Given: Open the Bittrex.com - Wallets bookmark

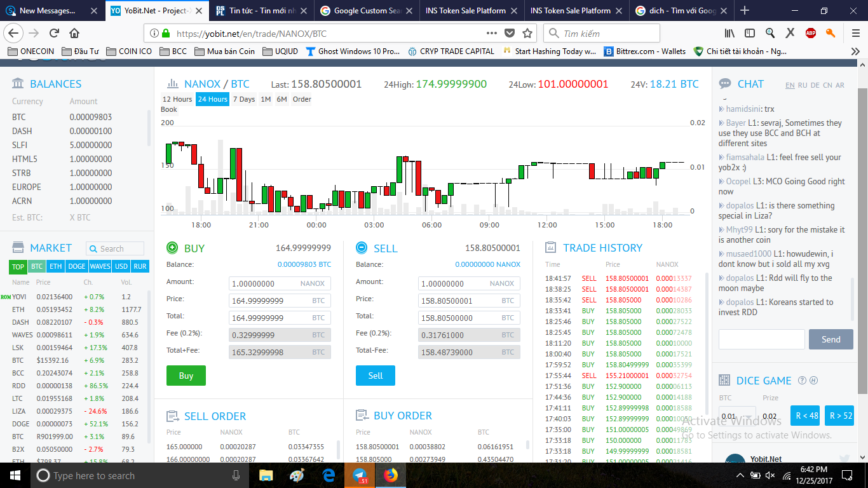Looking at the screenshot, I should click(645, 51).
